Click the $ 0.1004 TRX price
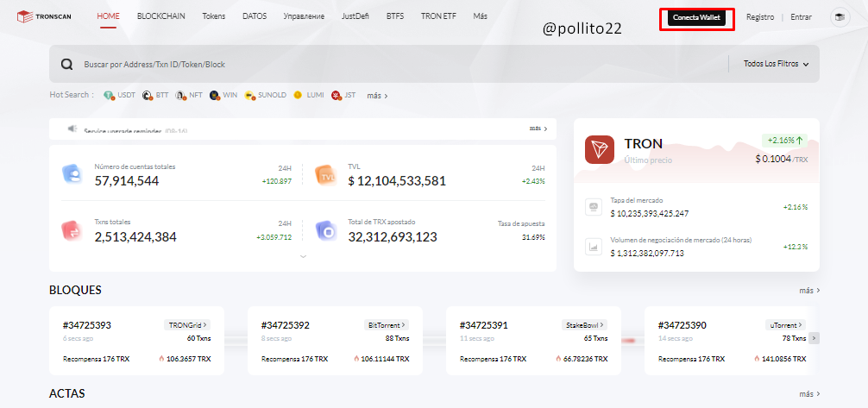The width and height of the screenshot is (868, 408). [782, 159]
